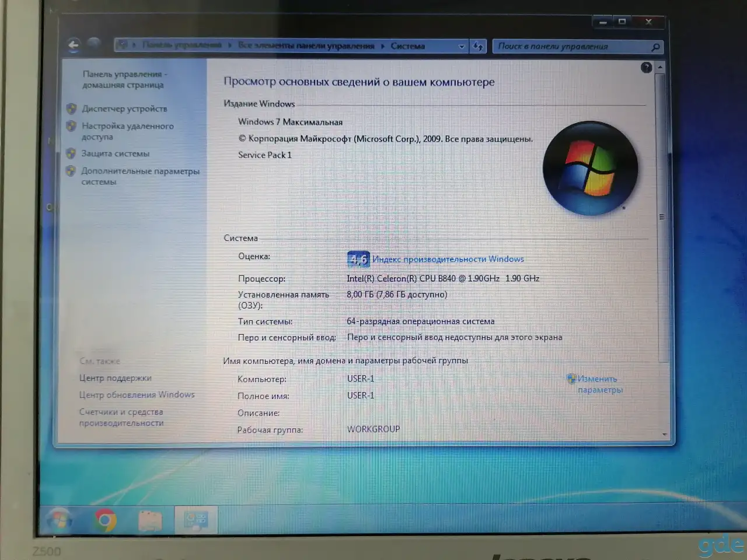
Task: Click the shield icon beside Дополнительные параметры системы
Action: pos(71,171)
